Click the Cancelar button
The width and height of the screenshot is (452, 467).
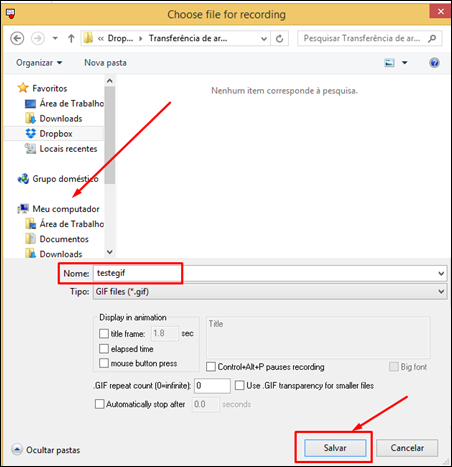407,448
